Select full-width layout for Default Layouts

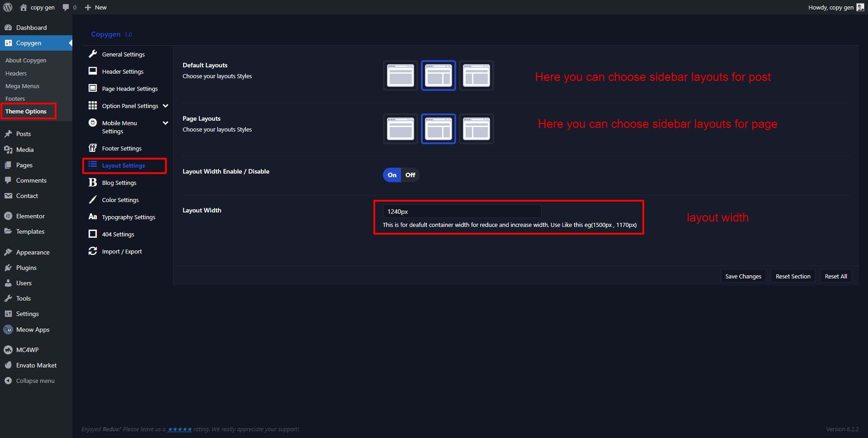pyautogui.click(x=401, y=75)
